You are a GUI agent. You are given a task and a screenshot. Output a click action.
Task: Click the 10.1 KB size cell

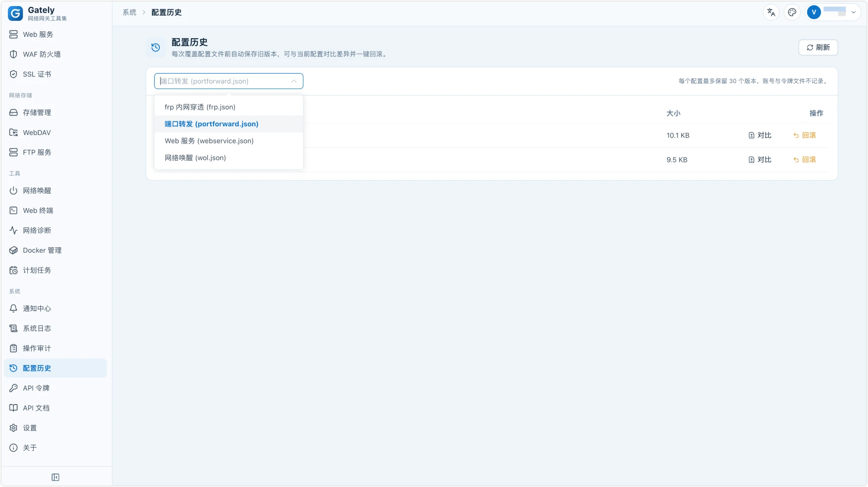point(678,135)
